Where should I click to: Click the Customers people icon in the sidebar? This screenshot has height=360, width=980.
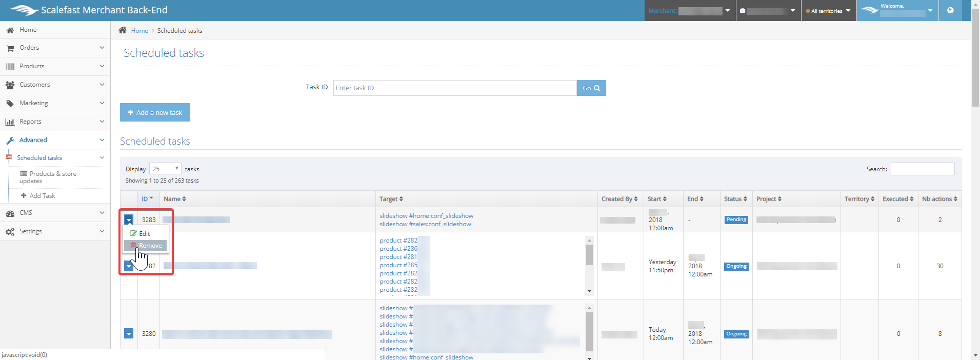(10, 85)
